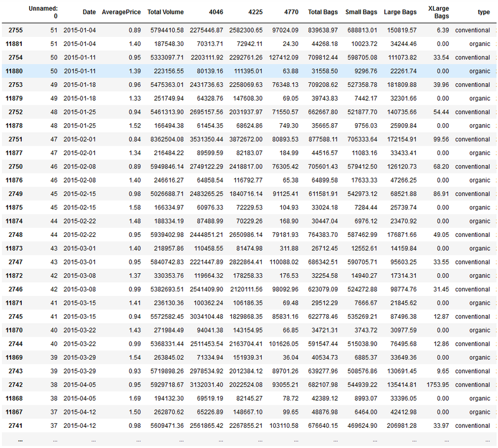Select row index 2748
This screenshot has height=448, width=498.
coord(16,235)
